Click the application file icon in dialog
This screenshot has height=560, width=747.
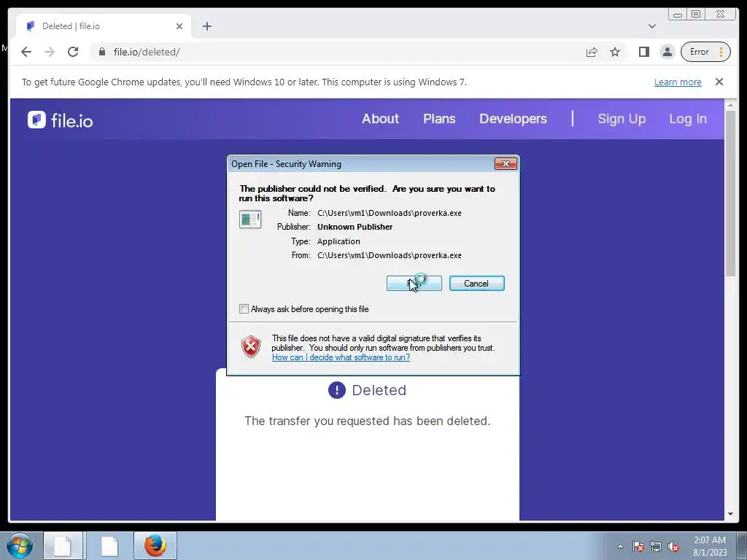click(250, 219)
